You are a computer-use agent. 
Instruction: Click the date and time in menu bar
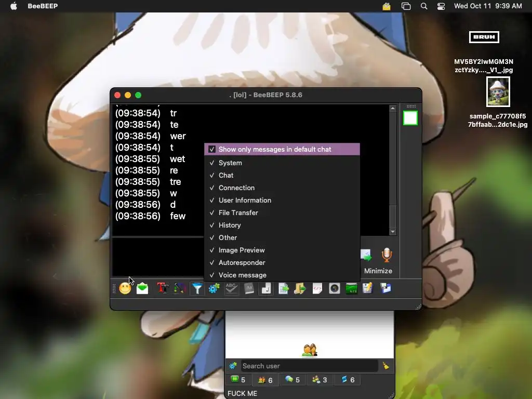tap(488, 6)
